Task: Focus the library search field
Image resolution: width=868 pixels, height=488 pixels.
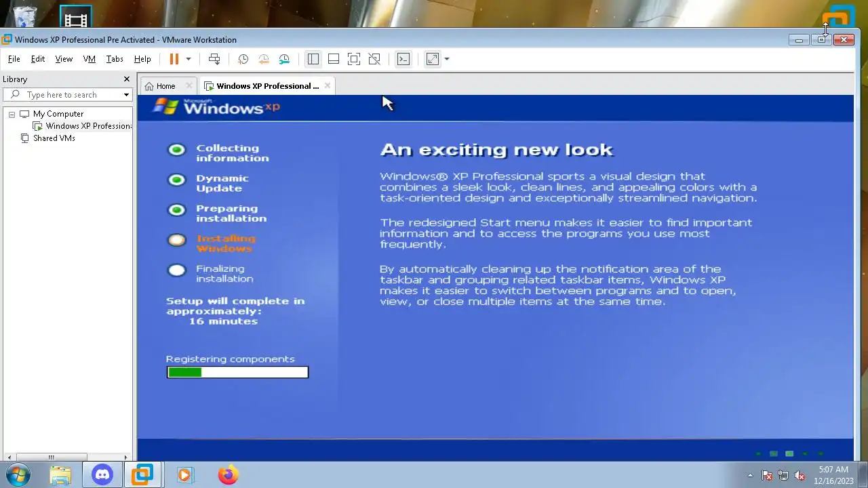Action: [68, 95]
